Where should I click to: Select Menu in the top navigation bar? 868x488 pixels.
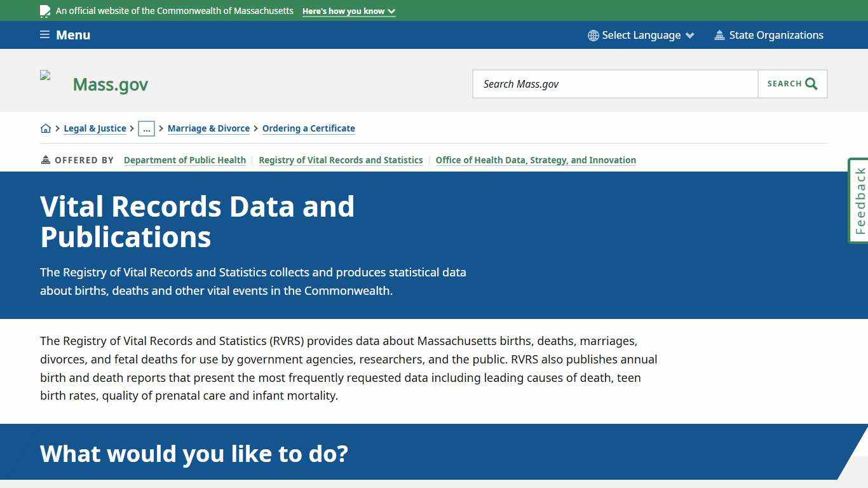pyautogui.click(x=73, y=35)
